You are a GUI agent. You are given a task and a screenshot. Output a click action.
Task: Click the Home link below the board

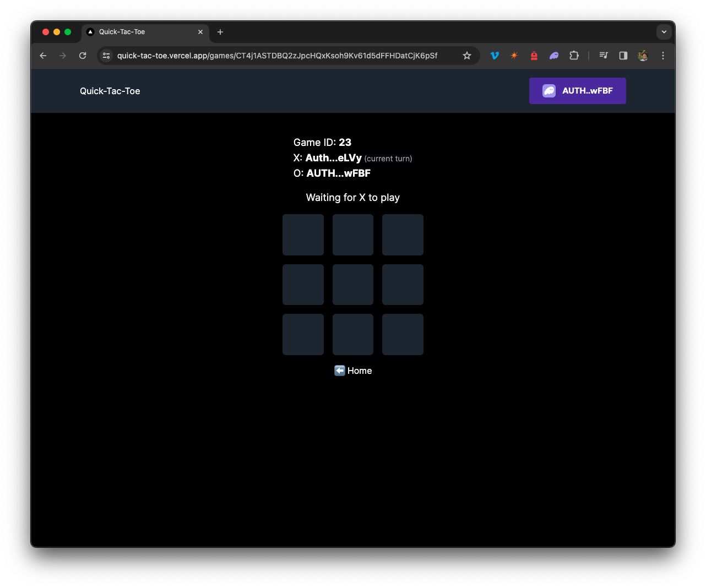(x=353, y=371)
